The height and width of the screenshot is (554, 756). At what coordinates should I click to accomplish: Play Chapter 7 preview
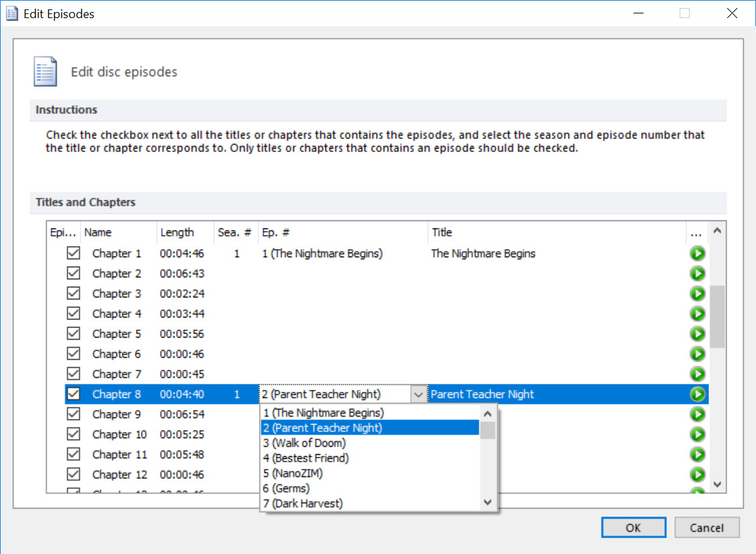pyautogui.click(x=697, y=374)
